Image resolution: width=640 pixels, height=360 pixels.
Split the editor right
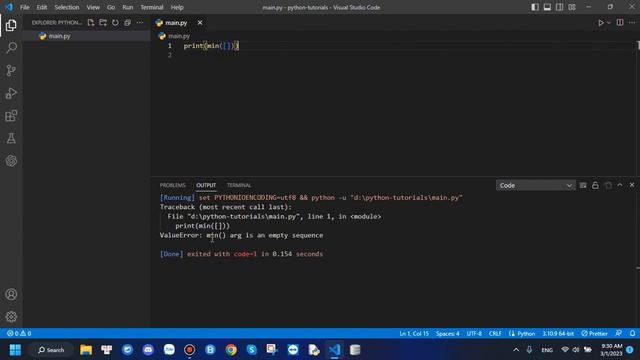[620, 23]
